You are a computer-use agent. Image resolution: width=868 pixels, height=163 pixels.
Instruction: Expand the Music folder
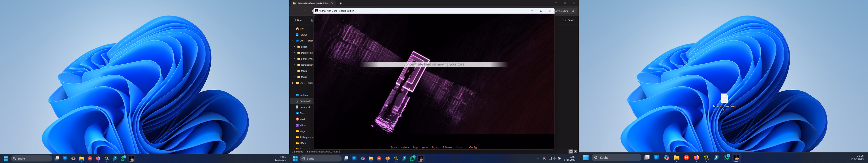[294, 77]
